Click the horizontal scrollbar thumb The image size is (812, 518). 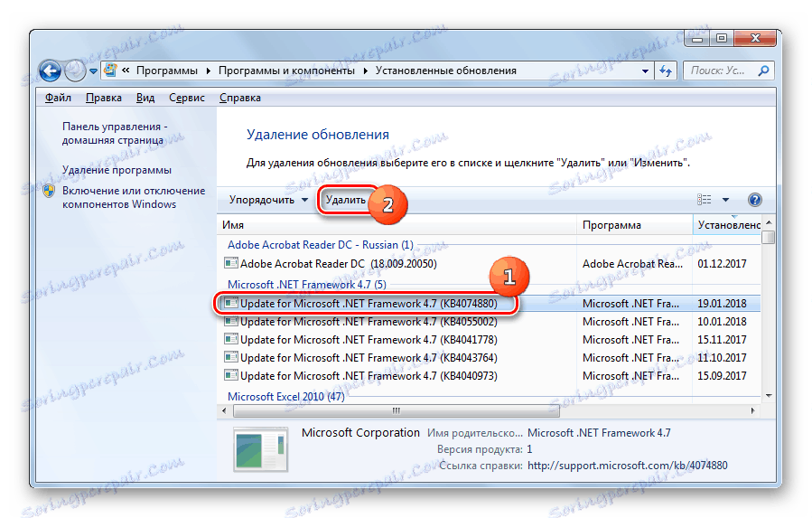(397, 410)
